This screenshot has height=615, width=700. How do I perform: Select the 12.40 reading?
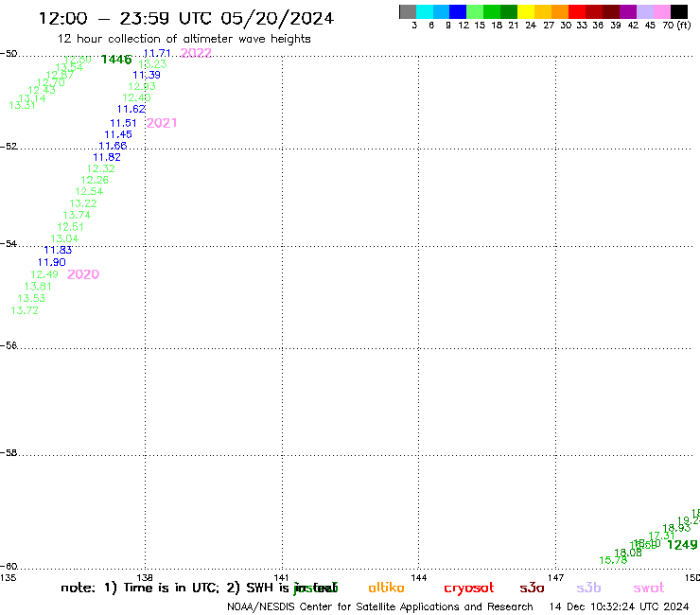tap(136, 97)
